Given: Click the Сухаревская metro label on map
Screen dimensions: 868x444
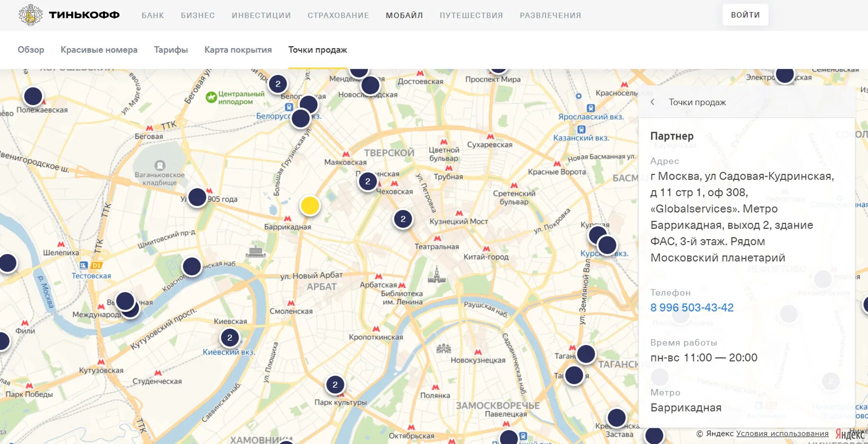Looking at the screenshot, I should click(490, 145).
